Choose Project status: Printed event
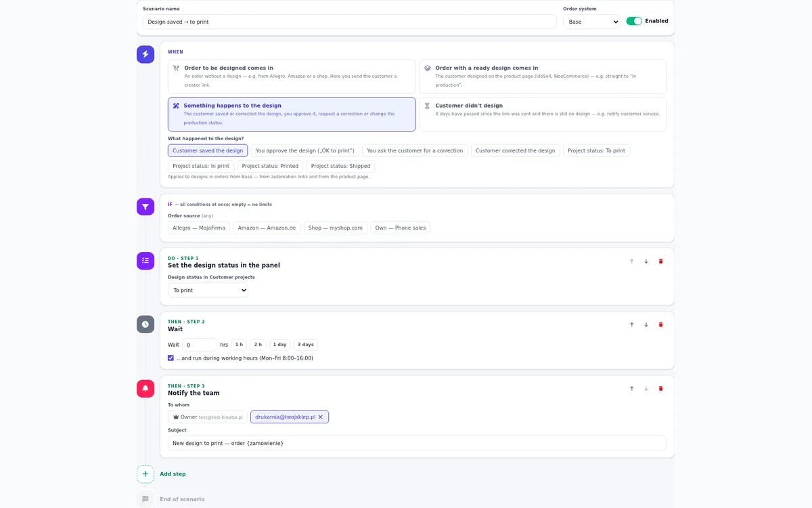The image size is (812, 508). (x=270, y=166)
